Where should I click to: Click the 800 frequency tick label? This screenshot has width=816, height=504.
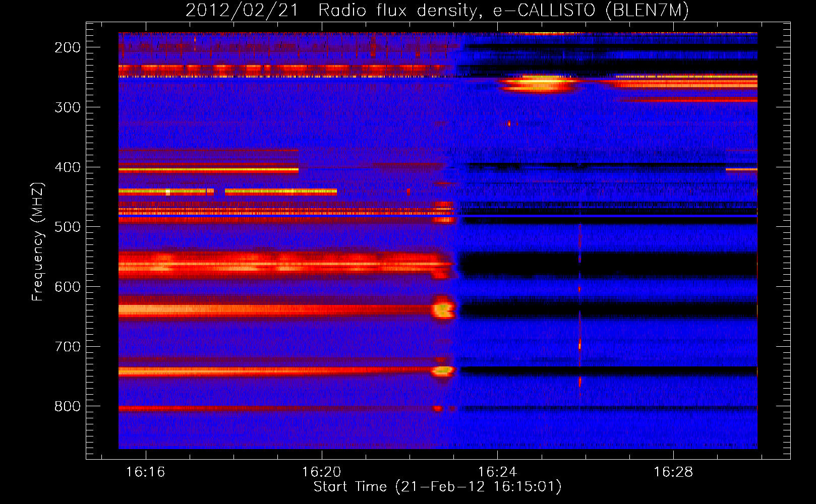(68, 407)
